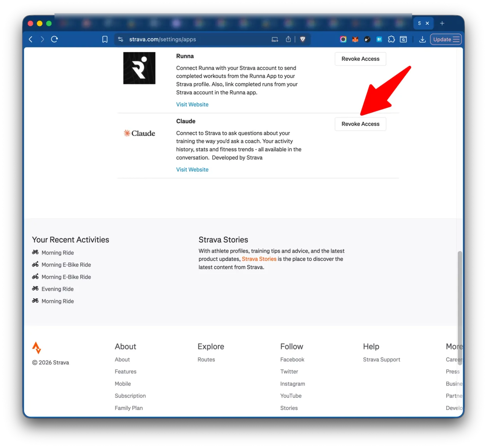Image resolution: width=487 pixels, height=448 pixels.
Task: Click the Claude app name heading
Action: pyautogui.click(x=186, y=121)
